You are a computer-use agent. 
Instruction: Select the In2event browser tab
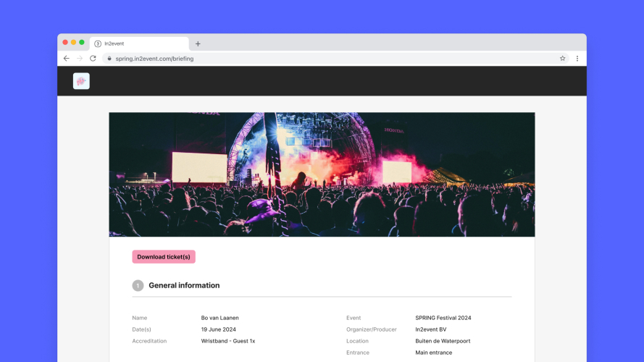[x=139, y=43]
